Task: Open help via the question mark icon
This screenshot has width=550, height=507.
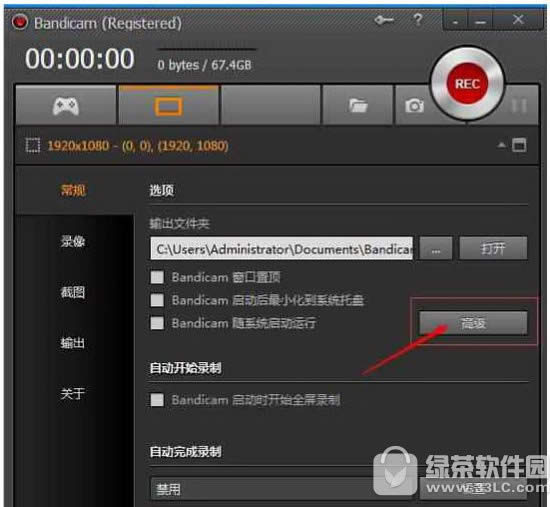Action: (x=417, y=20)
